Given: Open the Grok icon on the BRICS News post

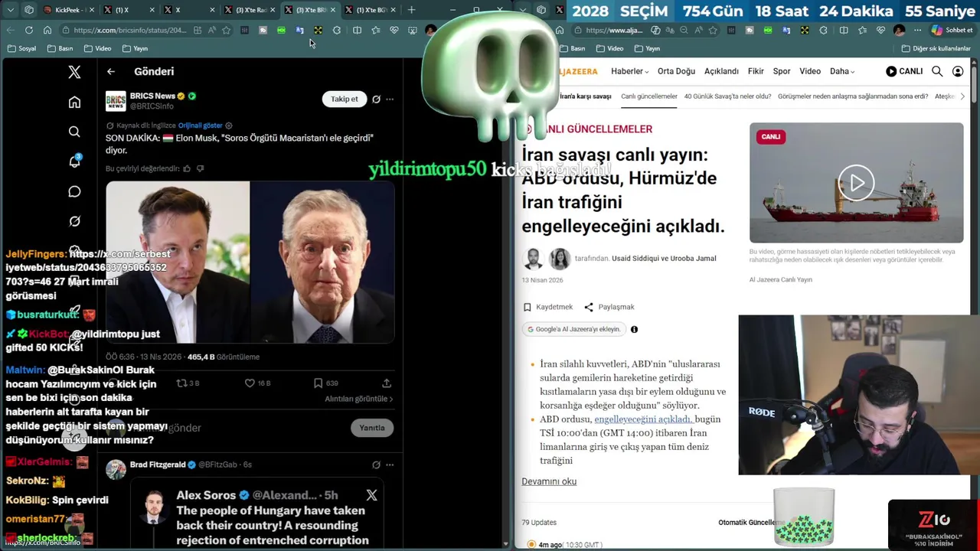Looking at the screenshot, I should (376, 99).
